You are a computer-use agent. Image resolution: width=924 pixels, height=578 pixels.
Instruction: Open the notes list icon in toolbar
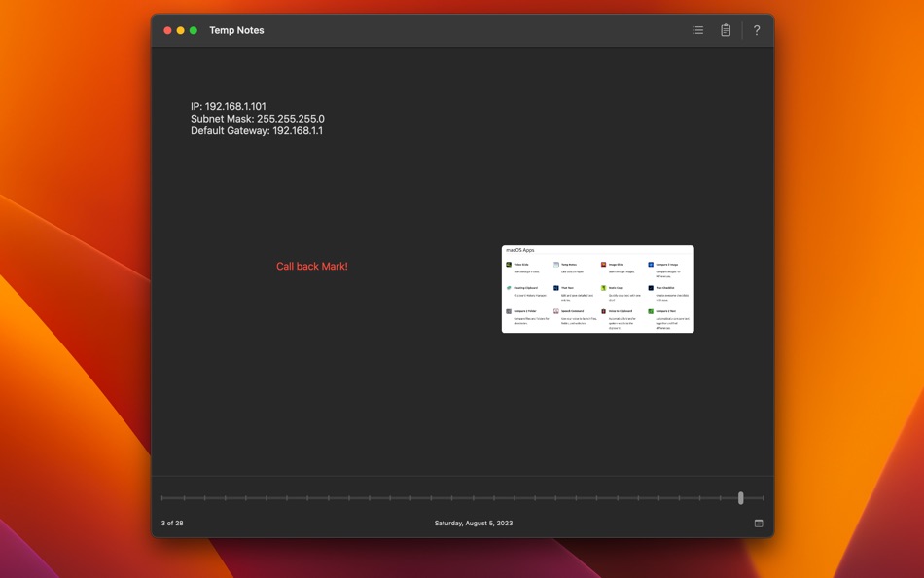(x=697, y=30)
